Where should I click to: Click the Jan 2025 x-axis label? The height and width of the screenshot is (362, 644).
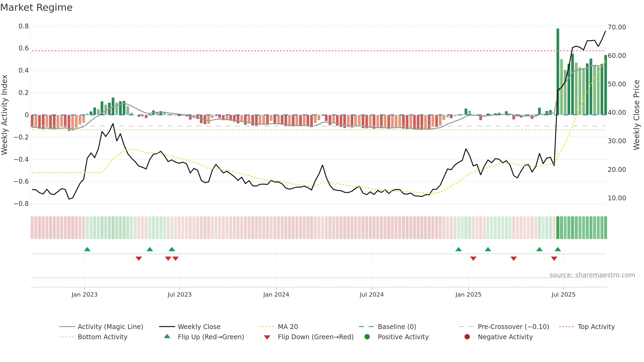coord(468,294)
